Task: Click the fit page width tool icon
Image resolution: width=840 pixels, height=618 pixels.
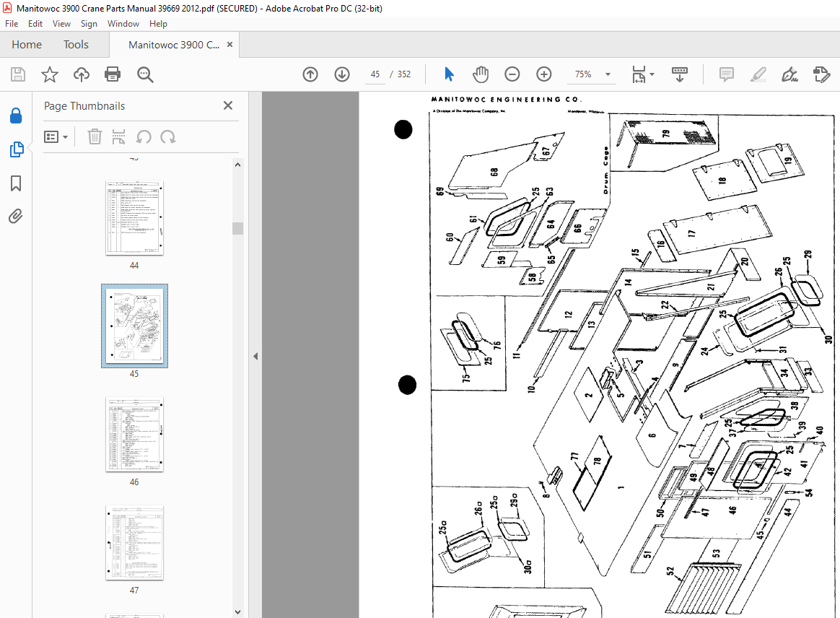Action: pyautogui.click(x=639, y=74)
